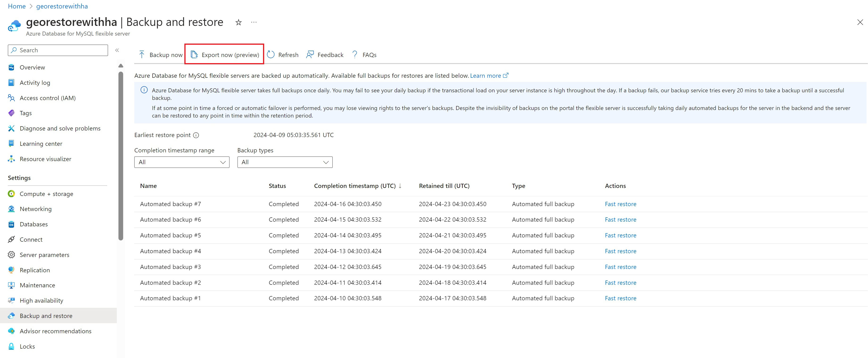868x358 pixels.
Task: Open Server parameters settings page
Action: [44, 255]
